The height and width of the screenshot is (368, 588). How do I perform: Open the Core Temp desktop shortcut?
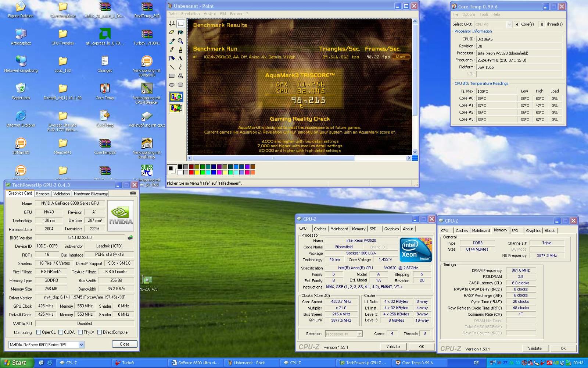click(105, 91)
